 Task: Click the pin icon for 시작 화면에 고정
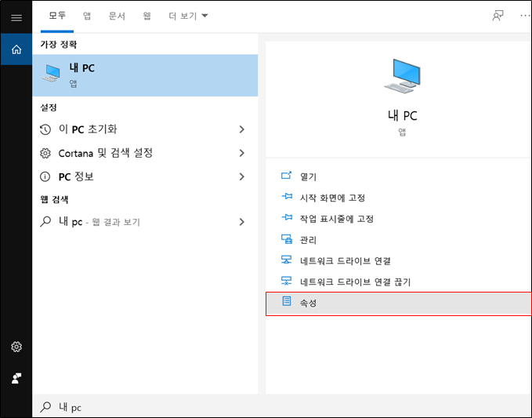[x=287, y=196]
